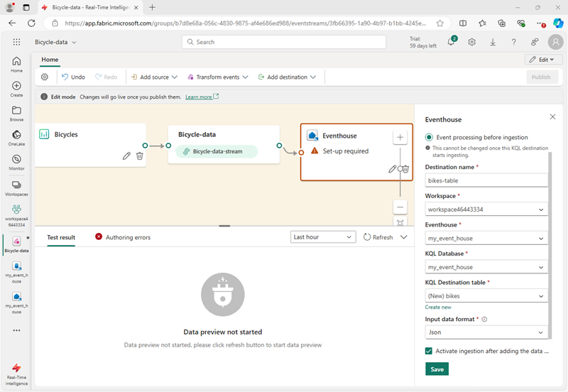Close the Eventhouse configuration pane
This screenshot has height=392, width=568.
coord(552,116)
